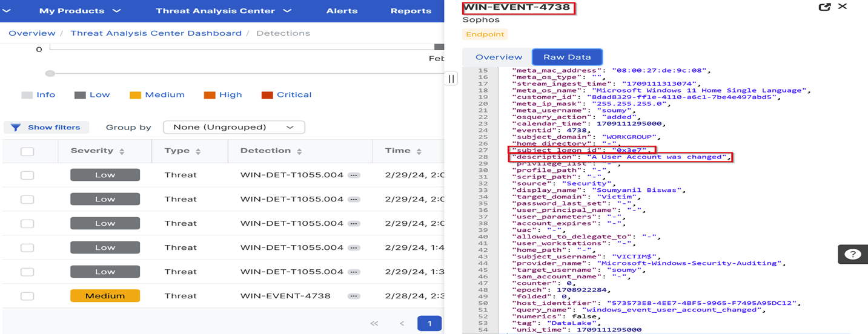Toggle Medium severity legend item
This screenshot has width=868, height=334.
157,95
